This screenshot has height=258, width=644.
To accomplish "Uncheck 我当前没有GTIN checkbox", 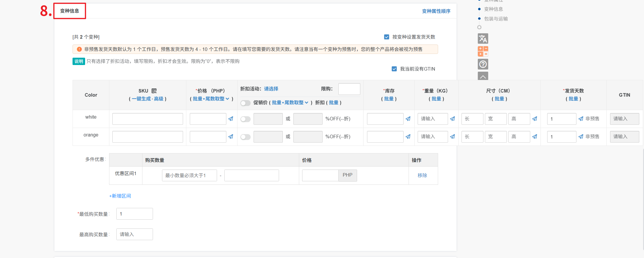I will click(x=394, y=69).
